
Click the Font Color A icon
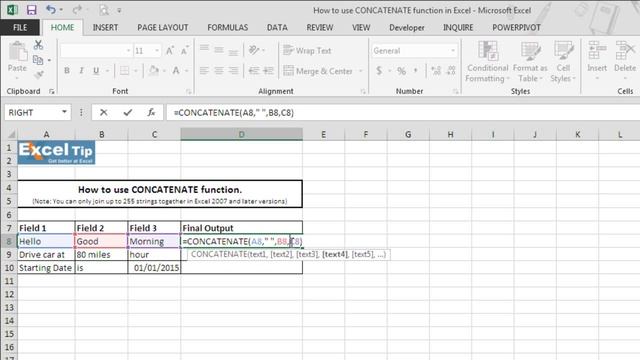tap(176, 71)
